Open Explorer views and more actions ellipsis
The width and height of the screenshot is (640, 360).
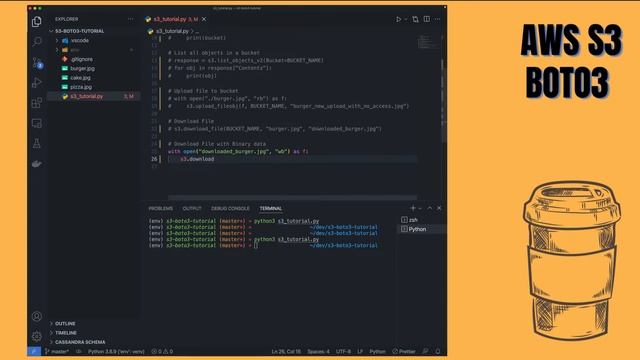tap(130, 19)
